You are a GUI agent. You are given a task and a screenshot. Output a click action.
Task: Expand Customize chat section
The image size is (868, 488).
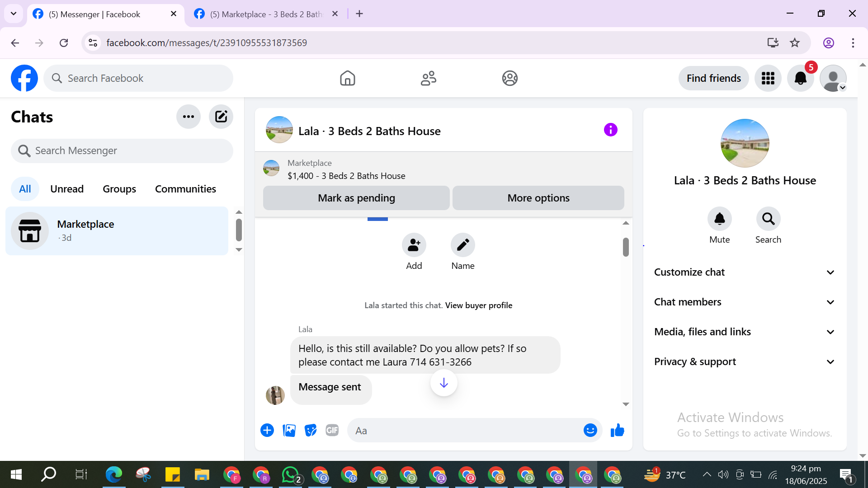745,272
